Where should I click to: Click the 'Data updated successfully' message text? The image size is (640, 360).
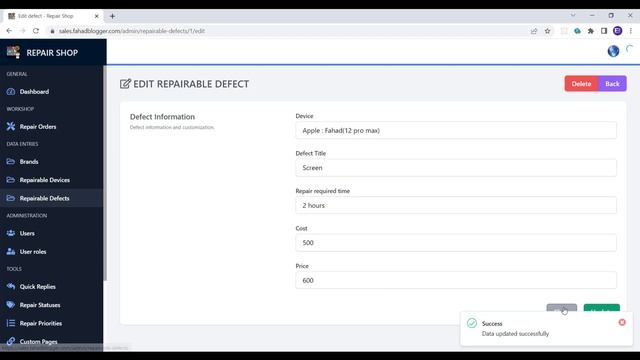click(515, 333)
